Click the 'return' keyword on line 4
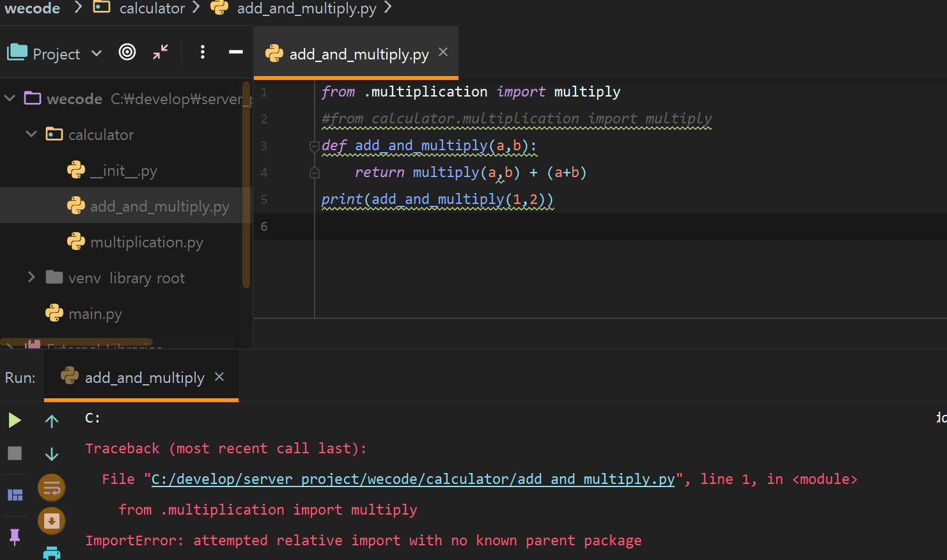 pyautogui.click(x=379, y=172)
